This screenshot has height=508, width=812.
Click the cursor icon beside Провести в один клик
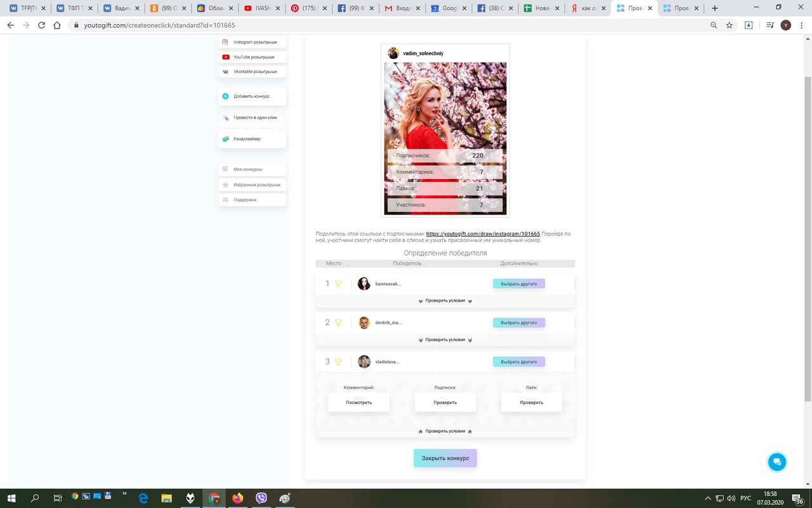[x=225, y=117]
